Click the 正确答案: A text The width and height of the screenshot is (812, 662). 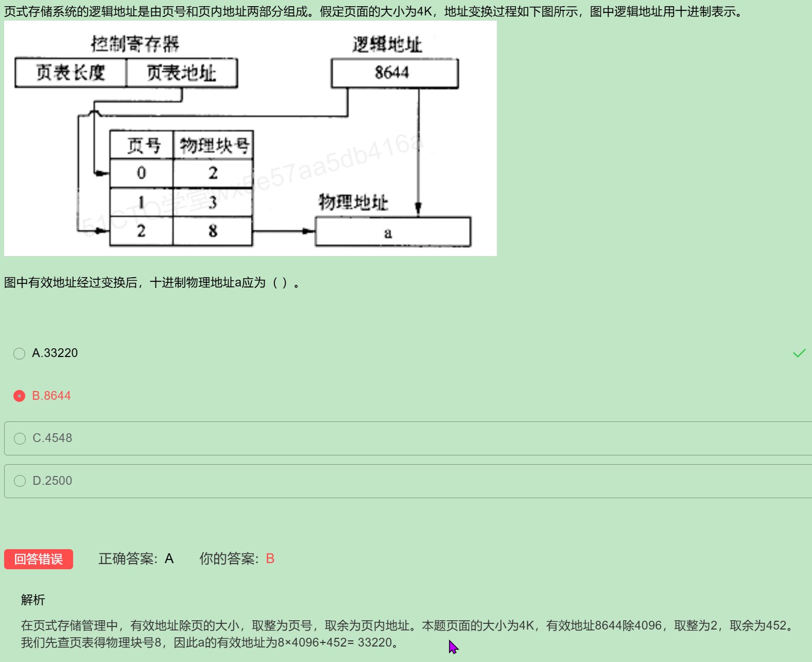[x=136, y=558]
